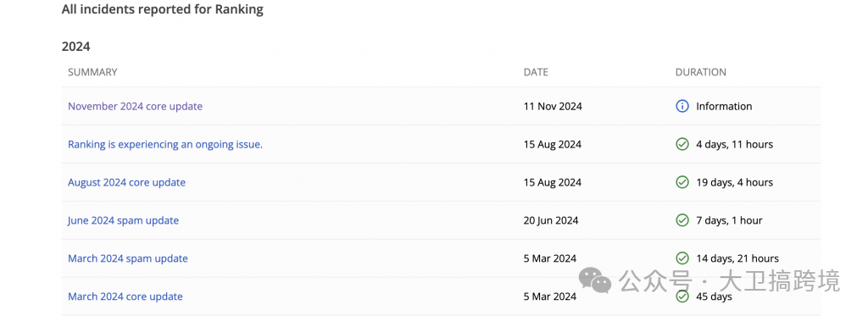Click the green checkmark beside 4 days, 11 hours
Image resolution: width=868 pixels, height=316 pixels.
coord(682,144)
